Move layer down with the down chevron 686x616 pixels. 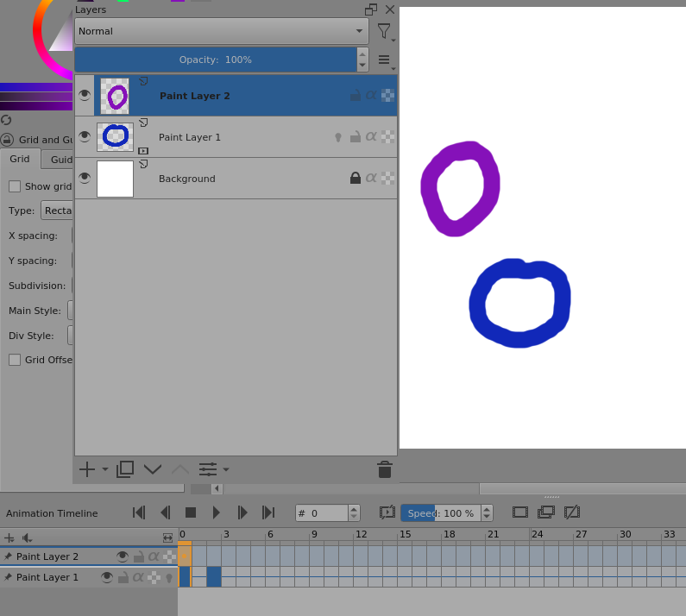[153, 469]
